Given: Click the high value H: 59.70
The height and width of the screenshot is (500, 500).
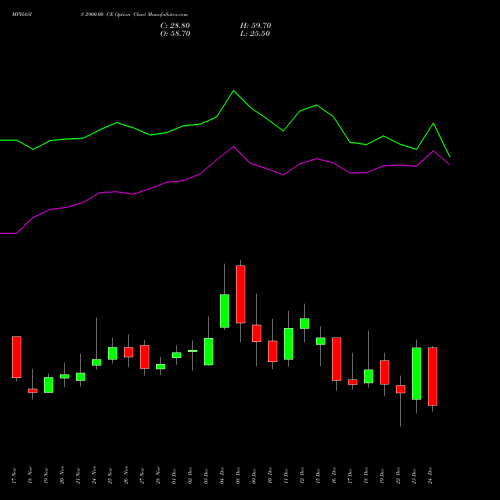Looking at the screenshot, I should (256, 26).
